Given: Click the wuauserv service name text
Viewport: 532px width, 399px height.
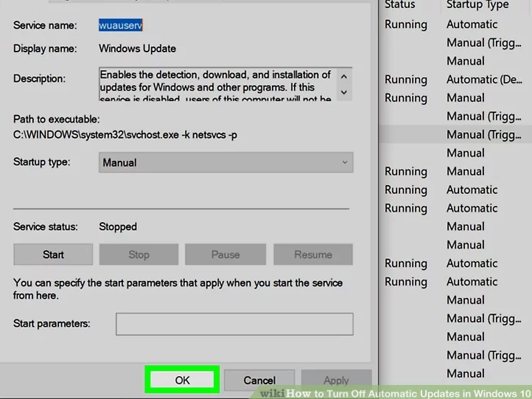Looking at the screenshot, I should tap(121, 25).
